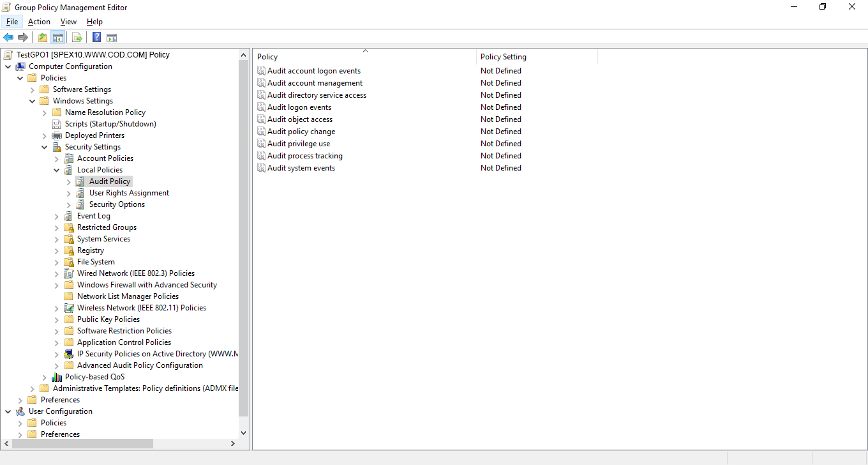This screenshot has width=868, height=465.
Task: Sort by the Policy Setting column header
Action: coord(537,57)
